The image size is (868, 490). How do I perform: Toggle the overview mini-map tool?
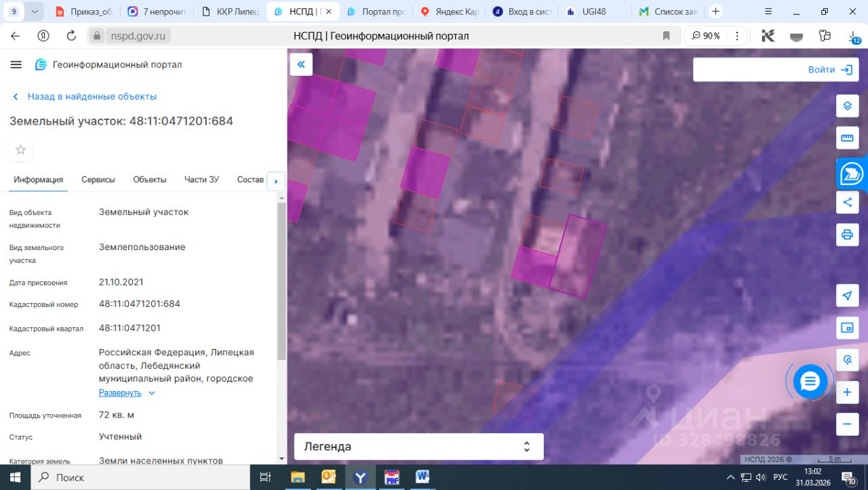[847, 328]
